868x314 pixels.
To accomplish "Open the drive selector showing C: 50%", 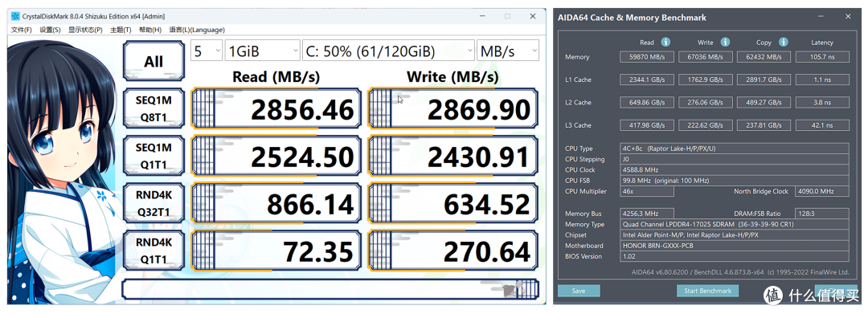I will click(x=389, y=51).
